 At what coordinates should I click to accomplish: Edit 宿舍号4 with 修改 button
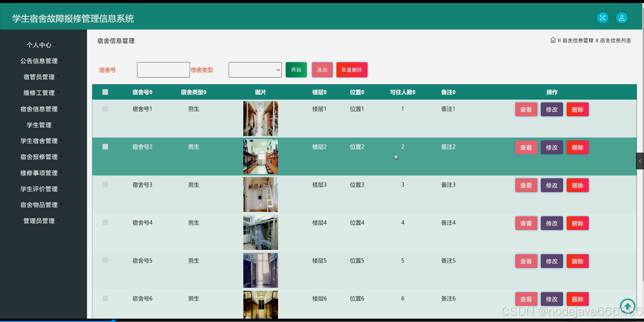click(552, 223)
